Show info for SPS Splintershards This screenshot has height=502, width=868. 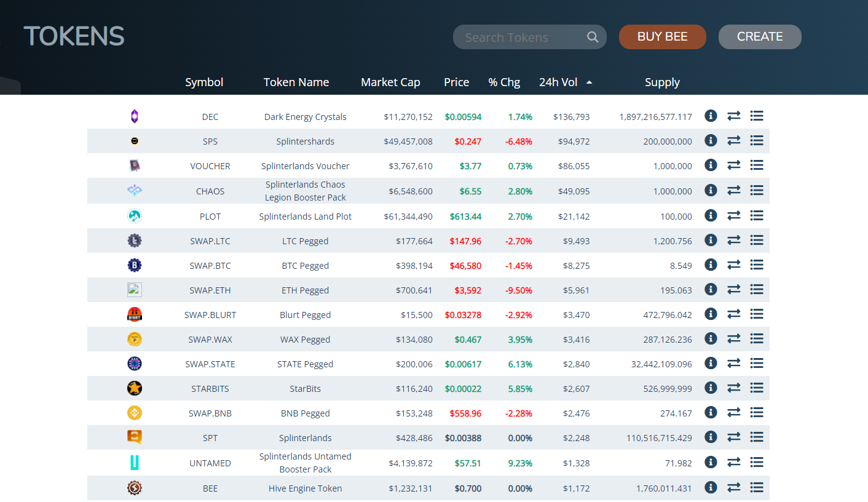[x=711, y=140]
